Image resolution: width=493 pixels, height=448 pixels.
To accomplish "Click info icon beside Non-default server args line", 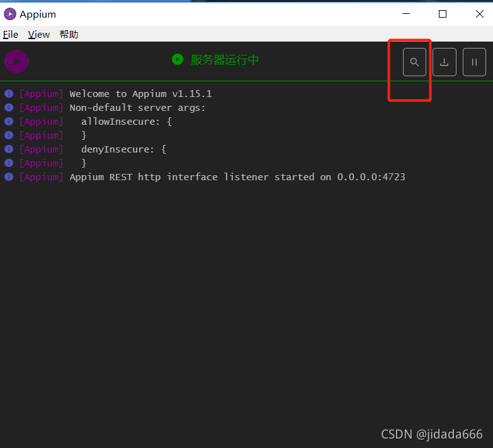I will pos(9,108).
